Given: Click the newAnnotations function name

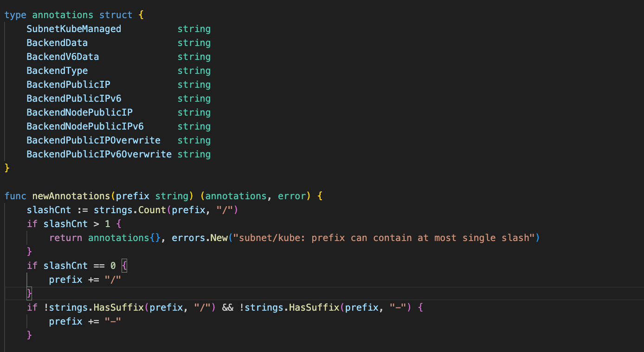Looking at the screenshot, I should coord(71,196).
